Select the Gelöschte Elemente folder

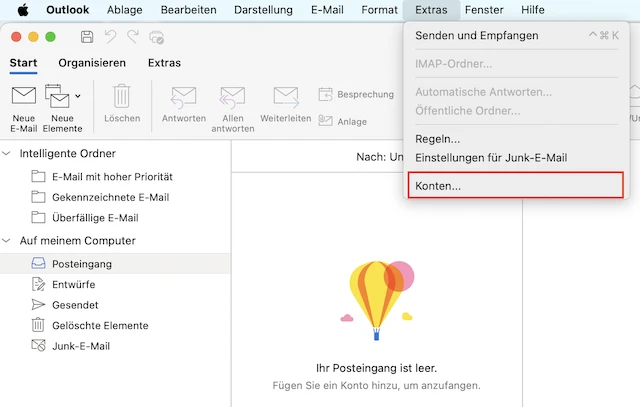115,325
